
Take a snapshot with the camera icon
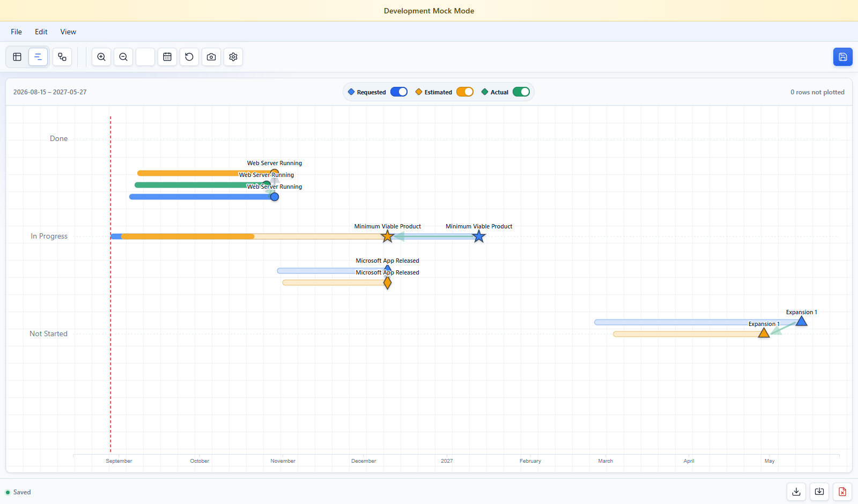211,57
